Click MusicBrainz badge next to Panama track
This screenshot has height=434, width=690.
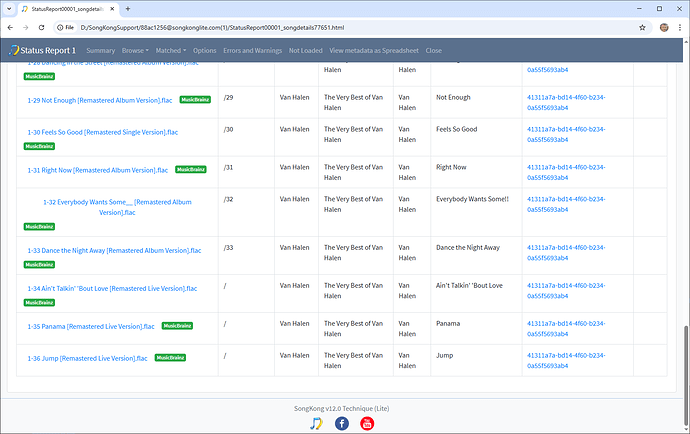pyautogui.click(x=177, y=325)
